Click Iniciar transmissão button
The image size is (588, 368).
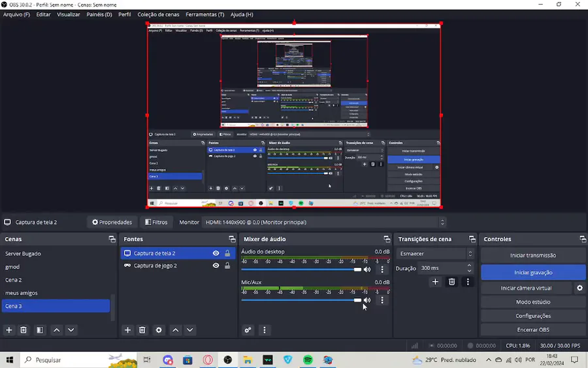pos(533,256)
